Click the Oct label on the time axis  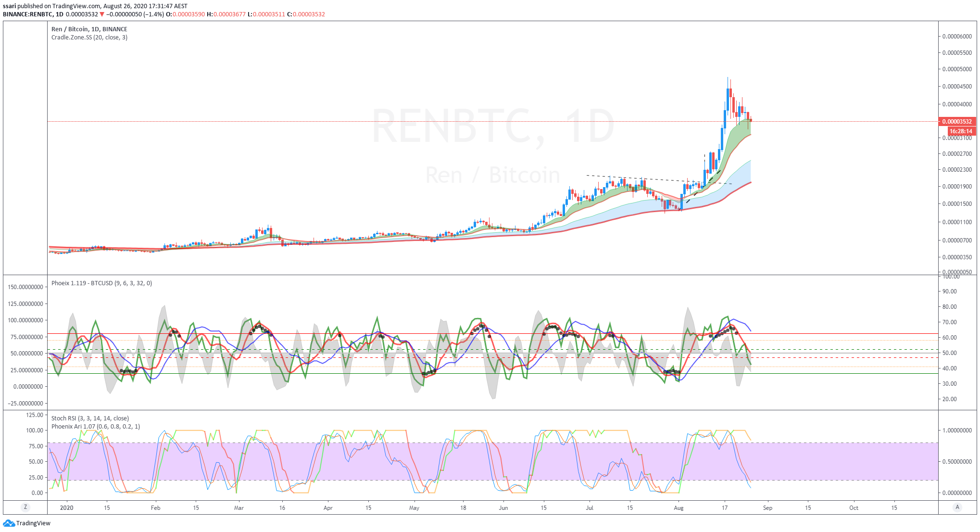854,508
